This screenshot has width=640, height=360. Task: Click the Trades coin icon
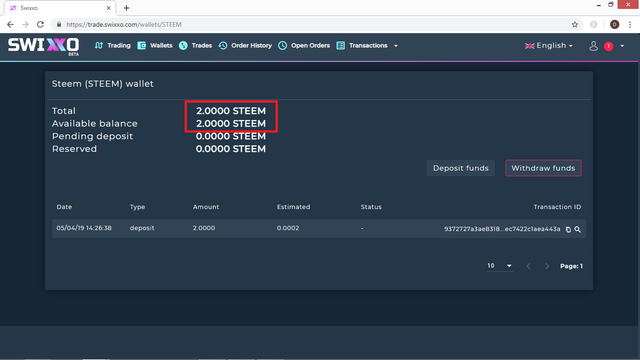(x=183, y=45)
